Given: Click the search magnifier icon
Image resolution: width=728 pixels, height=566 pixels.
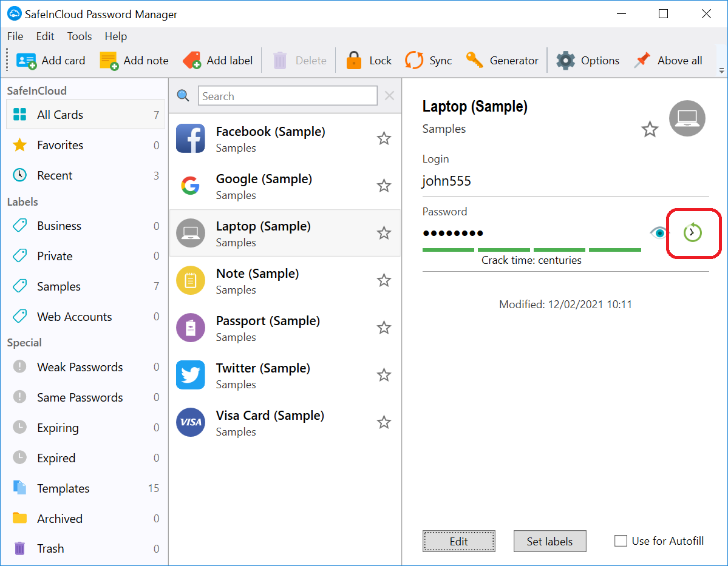Looking at the screenshot, I should [x=183, y=96].
